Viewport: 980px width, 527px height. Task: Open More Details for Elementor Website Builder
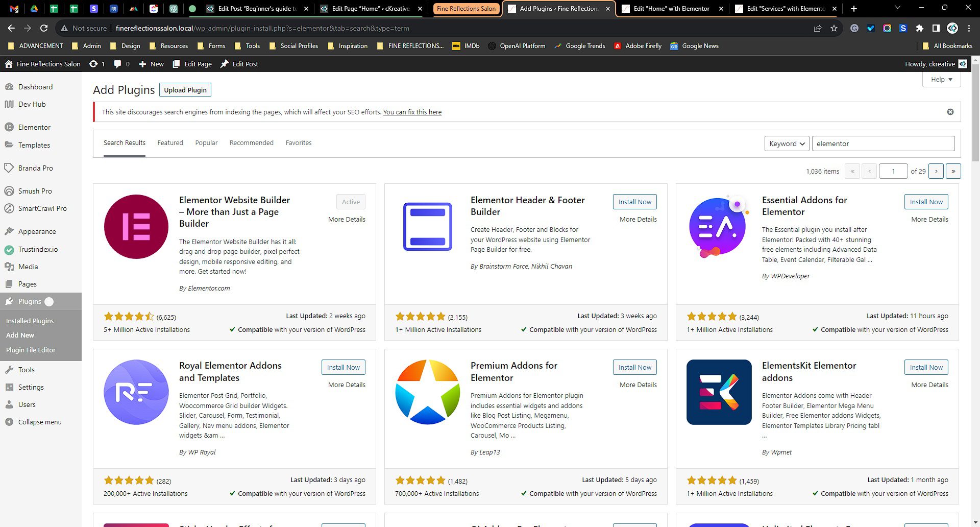tap(347, 219)
